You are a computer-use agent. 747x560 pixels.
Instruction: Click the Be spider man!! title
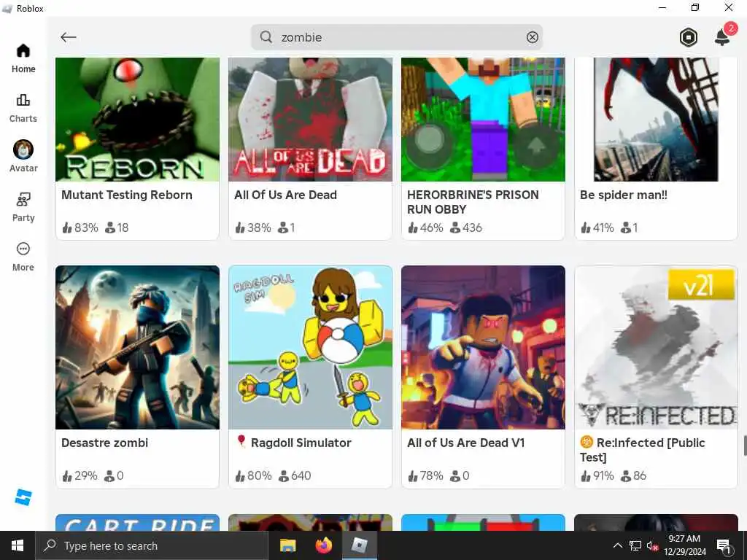click(x=624, y=195)
